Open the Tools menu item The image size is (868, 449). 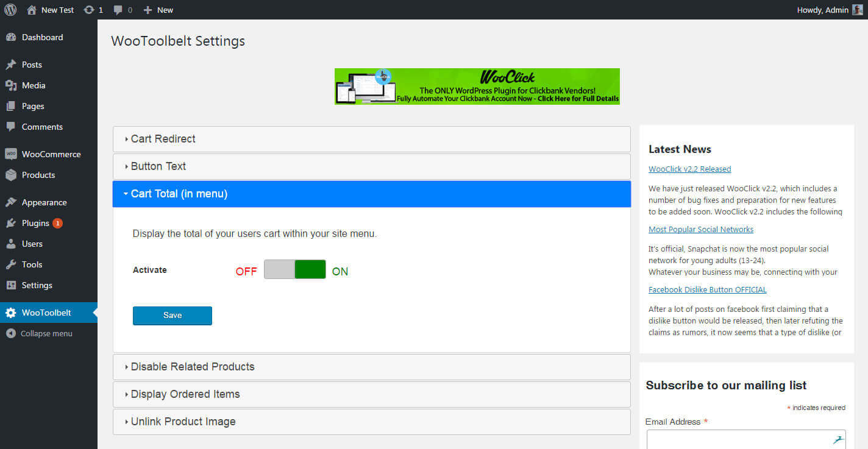pyautogui.click(x=49, y=264)
